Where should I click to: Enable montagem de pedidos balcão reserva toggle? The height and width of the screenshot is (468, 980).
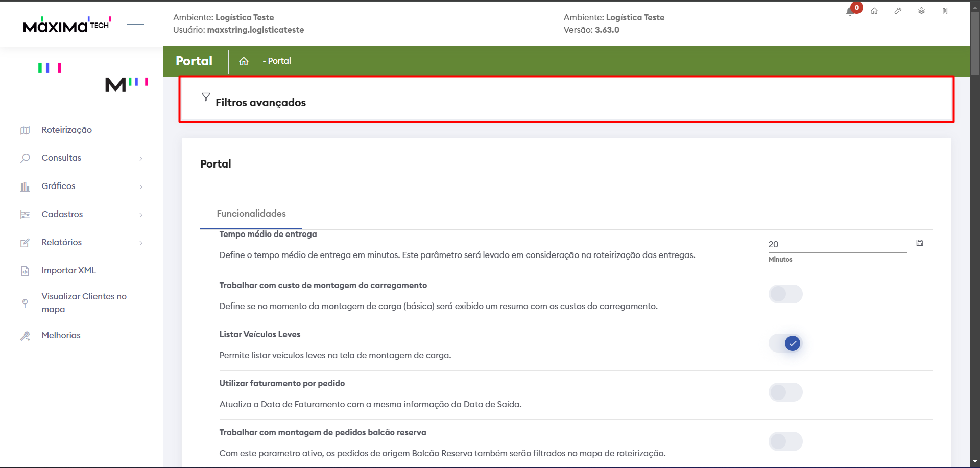click(x=785, y=441)
